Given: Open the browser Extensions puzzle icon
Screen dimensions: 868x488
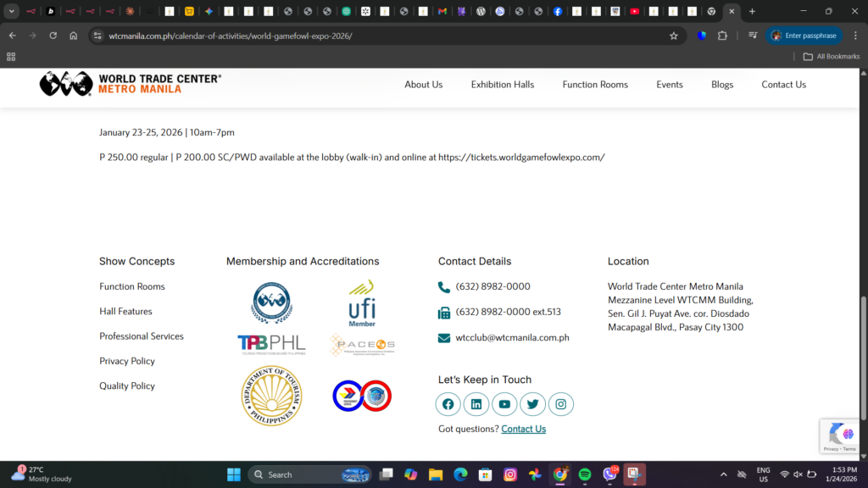Looking at the screenshot, I should [722, 36].
